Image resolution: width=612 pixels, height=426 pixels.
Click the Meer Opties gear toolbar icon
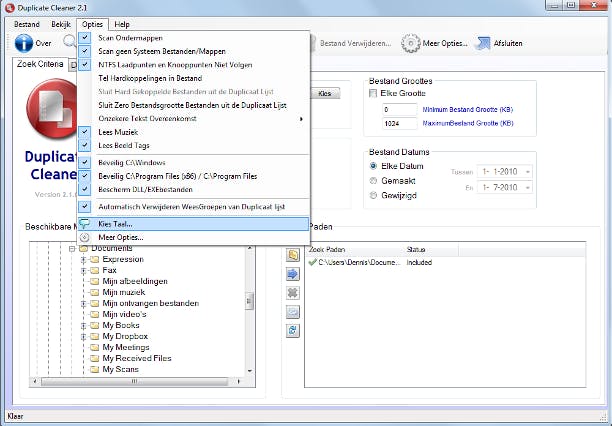411,43
